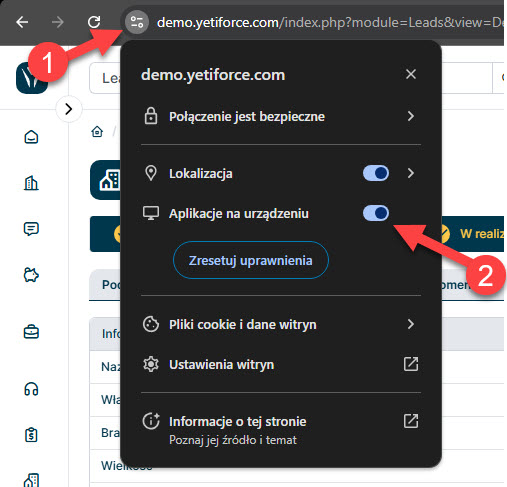Image resolution: width=507 pixels, height=487 pixels.
Task: Go back using the browser back arrow
Action: 22,22
